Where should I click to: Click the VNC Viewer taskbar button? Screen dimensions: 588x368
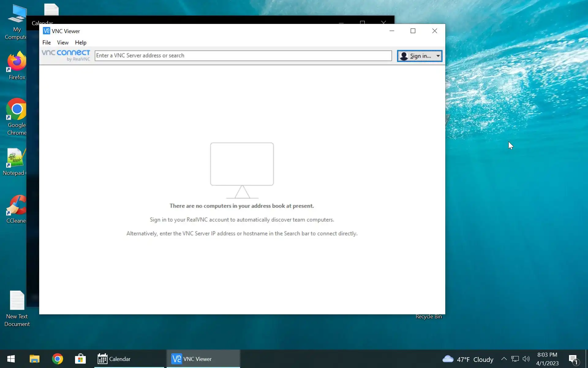[192, 359]
